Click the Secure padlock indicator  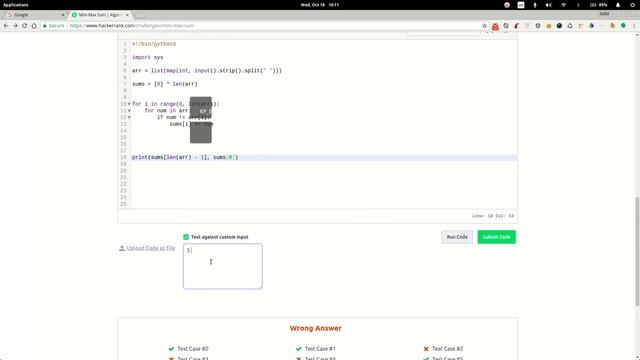53,26
